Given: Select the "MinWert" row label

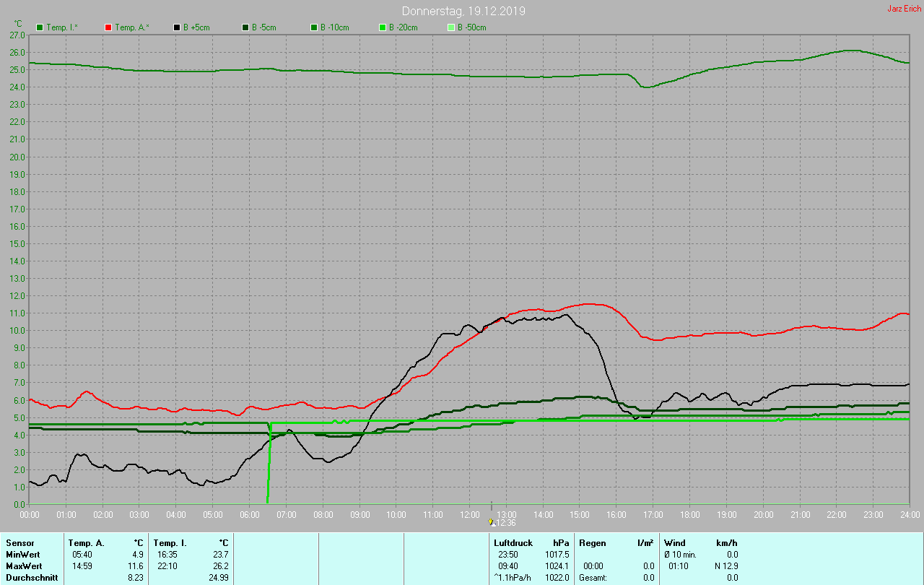Looking at the screenshot, I should pyautogui.click(x=22, y=555).
